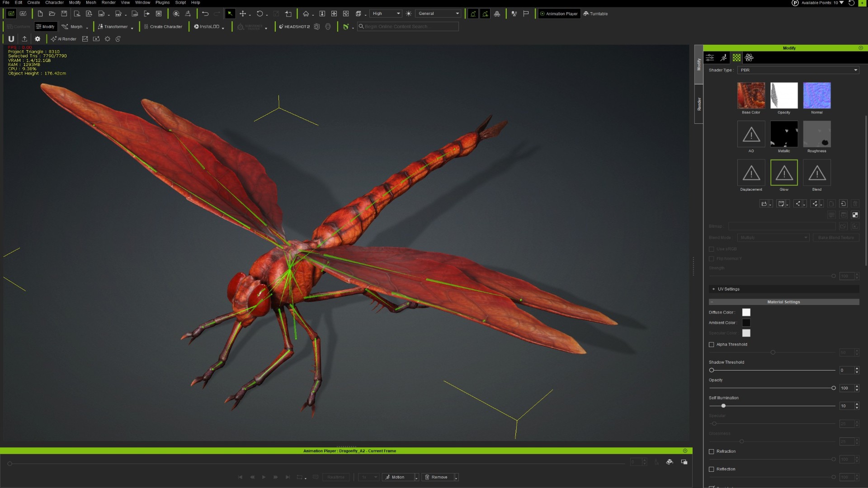The image size is (868, 488).
Task: Collapse the Material Settings section
Action: [783, 302]
